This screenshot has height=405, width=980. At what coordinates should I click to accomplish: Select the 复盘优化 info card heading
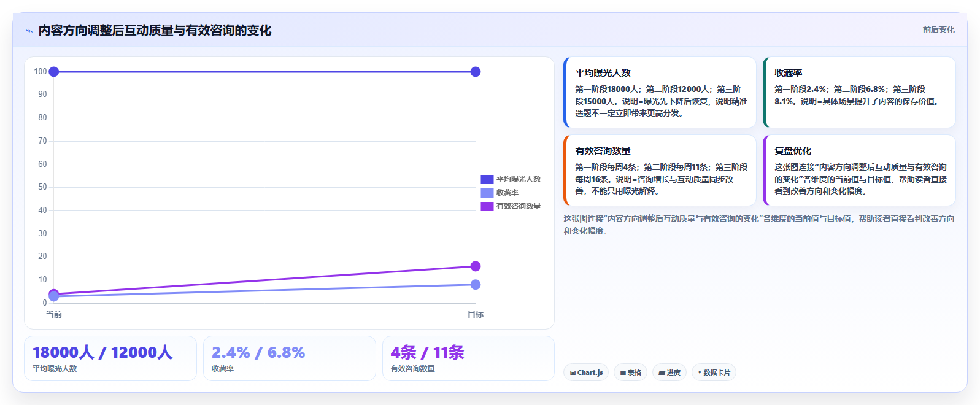[793, 150]
